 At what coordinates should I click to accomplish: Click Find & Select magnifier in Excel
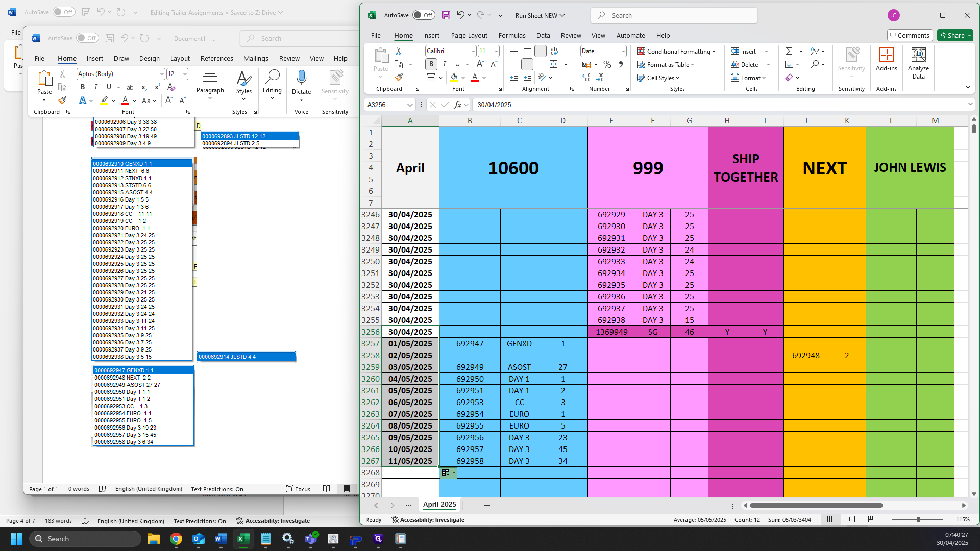(815, 64)
